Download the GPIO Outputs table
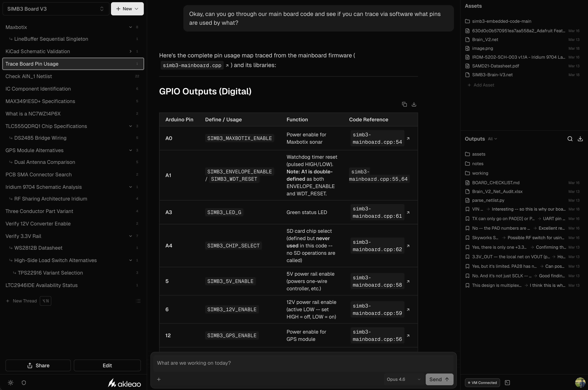Viewport: 588px width, 390px height. click(414, 104)
